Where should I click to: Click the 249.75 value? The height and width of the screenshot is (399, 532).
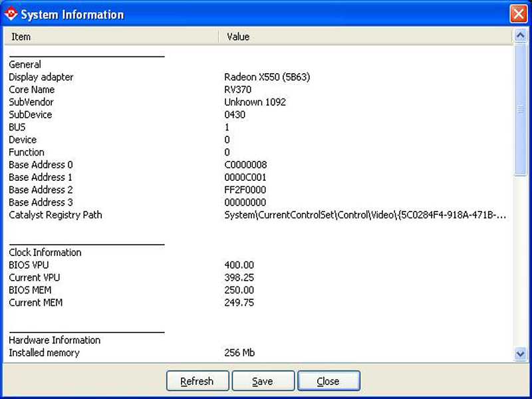[x=239, y=303]
